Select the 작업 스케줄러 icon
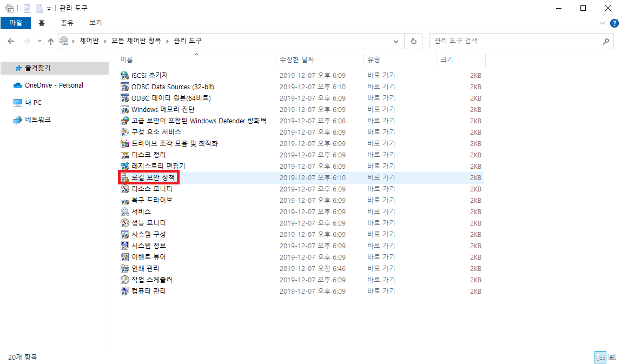621x364 pixels. 125,280
